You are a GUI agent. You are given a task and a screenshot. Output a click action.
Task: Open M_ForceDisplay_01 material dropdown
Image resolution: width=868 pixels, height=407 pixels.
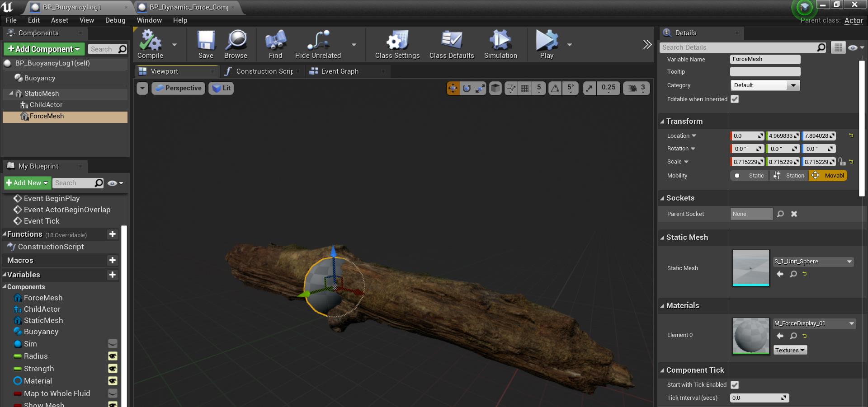814,323
